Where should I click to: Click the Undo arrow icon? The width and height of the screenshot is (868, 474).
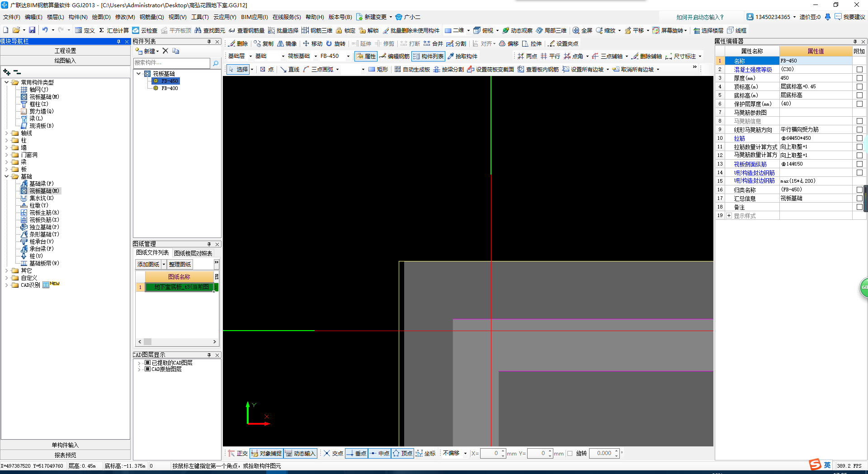click(x=45, y=30)
